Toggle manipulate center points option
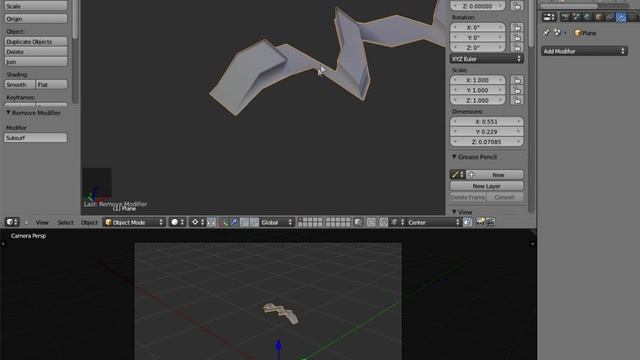 click(211, 222)
